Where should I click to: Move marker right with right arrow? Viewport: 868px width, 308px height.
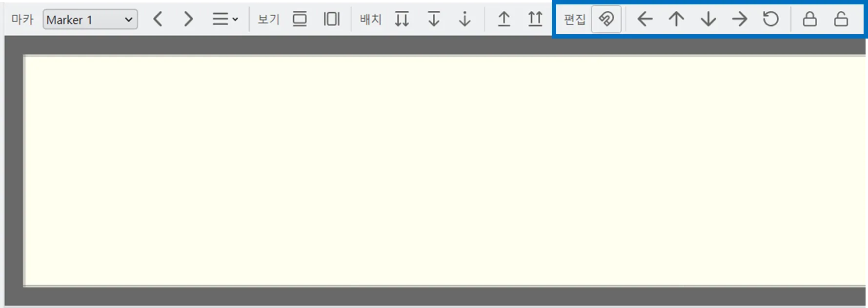pyautogui.click(x=740, y=20)
